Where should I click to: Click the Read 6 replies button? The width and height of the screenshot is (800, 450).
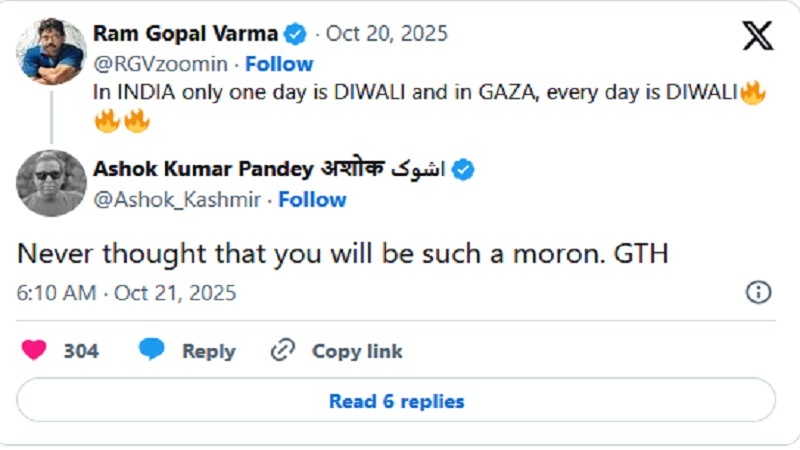coord(396,401)
